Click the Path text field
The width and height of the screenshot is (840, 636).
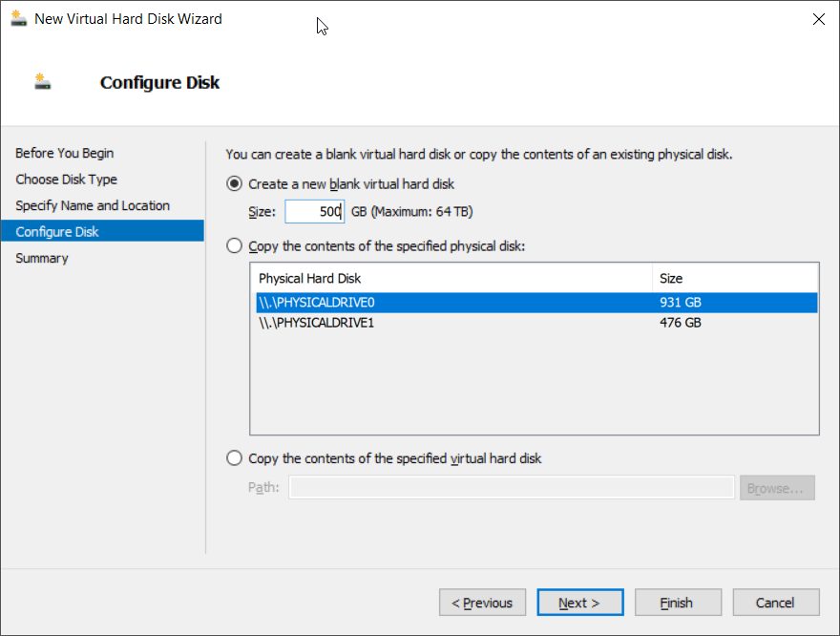coord(511,488)
